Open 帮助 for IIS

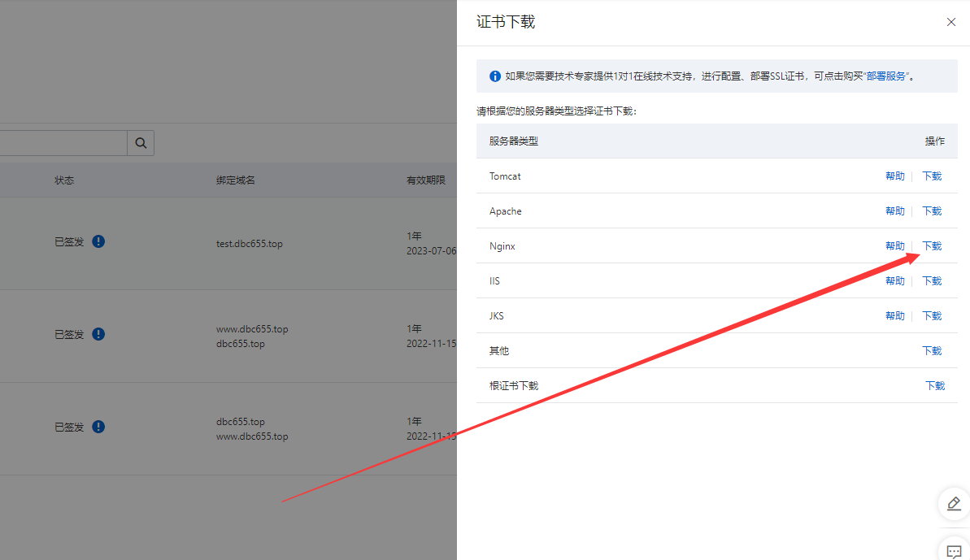pos(894,281)
